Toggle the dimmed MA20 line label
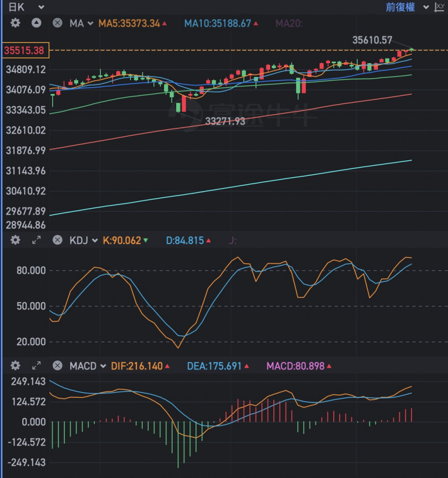Viewport: 448px width, 478px height. (288, 23)
